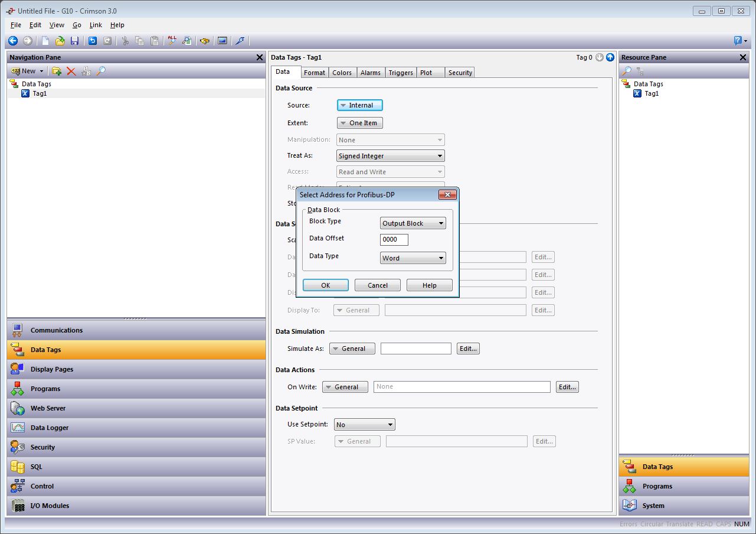
Task: Show the search results list icon
Action: (x=187, y=41)
